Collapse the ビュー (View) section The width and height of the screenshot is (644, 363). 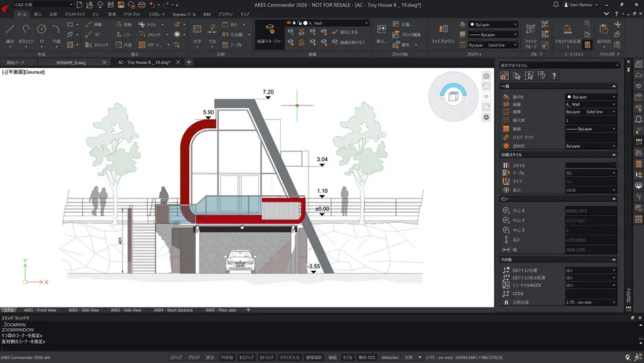point(614,199)
